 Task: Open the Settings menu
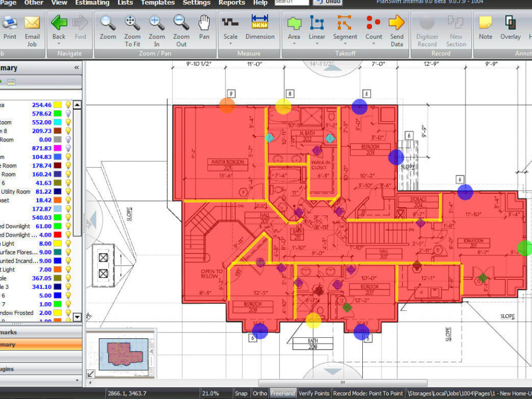(x=196, y=2)
